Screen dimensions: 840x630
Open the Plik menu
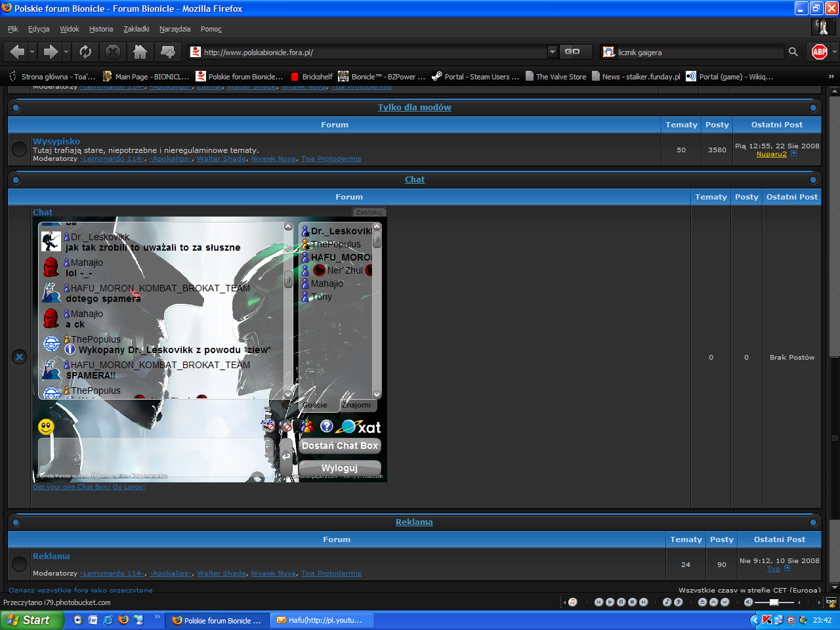[13, 29]
